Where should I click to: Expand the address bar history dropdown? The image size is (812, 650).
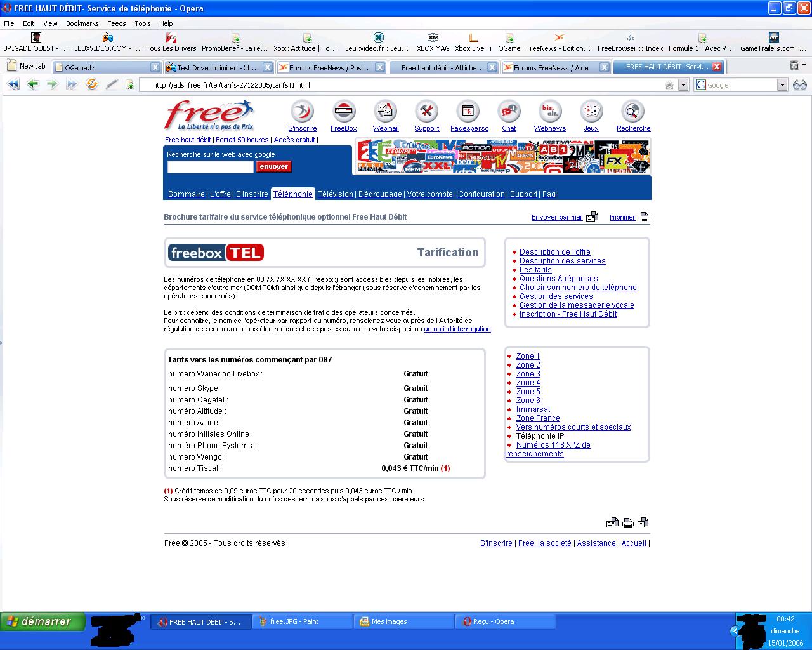(683, 85)
